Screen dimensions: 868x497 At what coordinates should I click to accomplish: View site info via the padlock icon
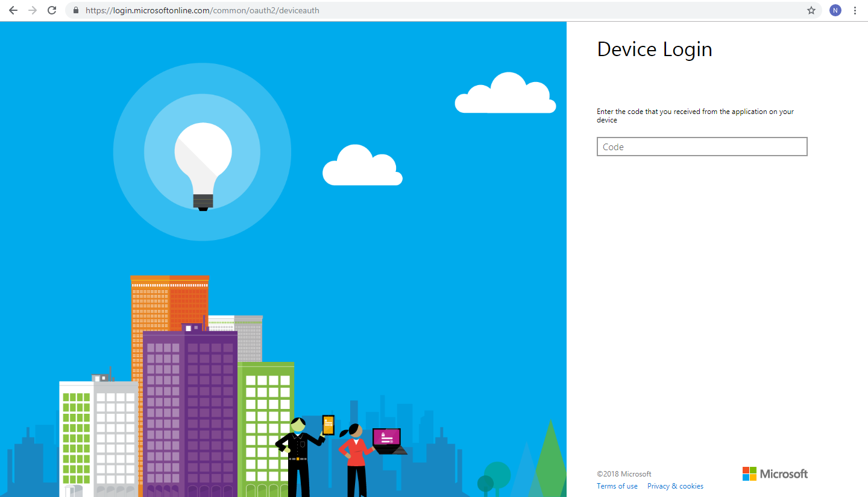pos(76,10)
